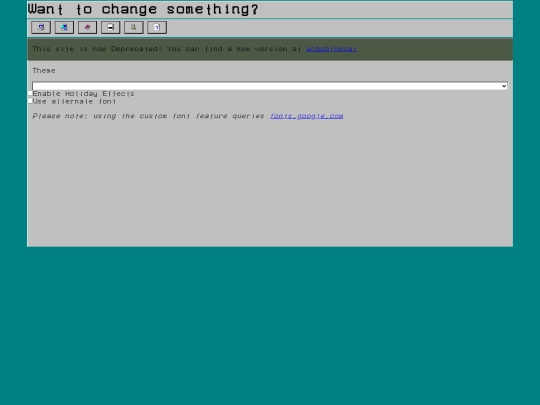
Task: Click the toolbar button with yellow icon
Action: coord(134,27)
